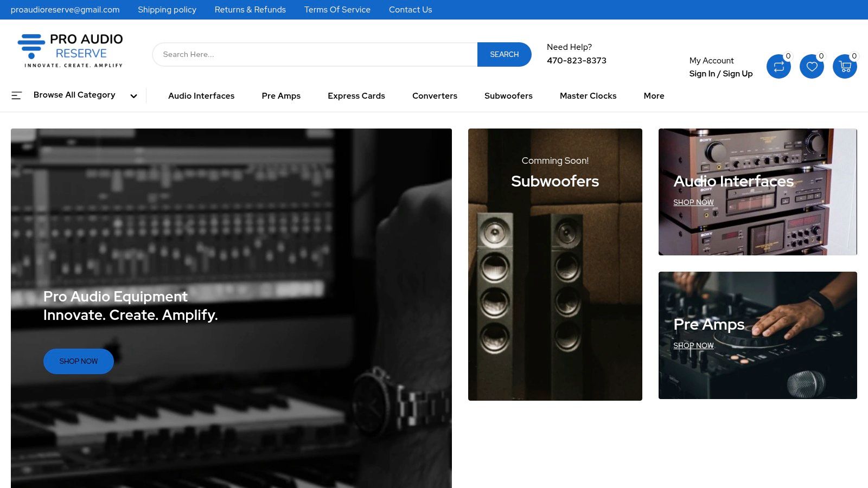Screen dimensions: 868x488
Task: Expand the Browse All Category chevron
Action: click(x=133, y=96)
